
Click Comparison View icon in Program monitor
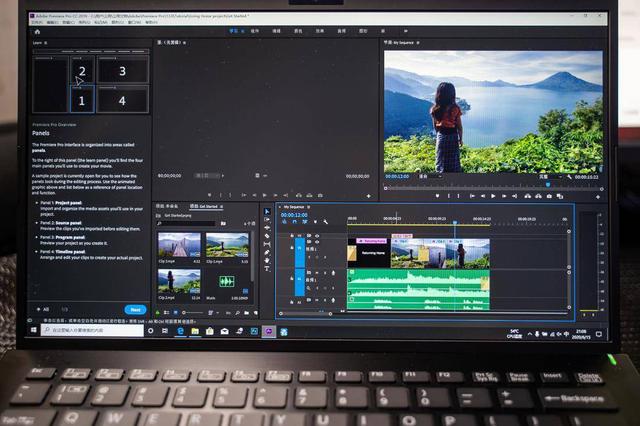pyautogui.click(x=560, y=196)
